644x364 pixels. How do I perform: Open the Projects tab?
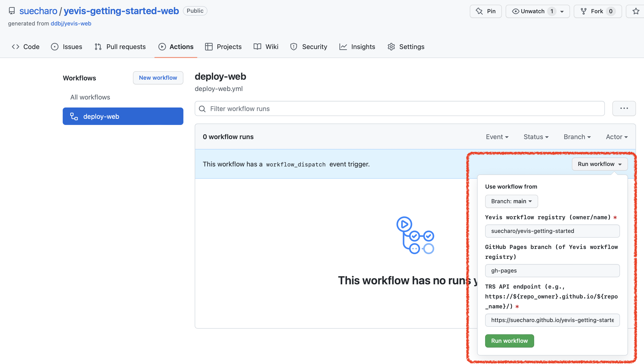tap(223, 47)
